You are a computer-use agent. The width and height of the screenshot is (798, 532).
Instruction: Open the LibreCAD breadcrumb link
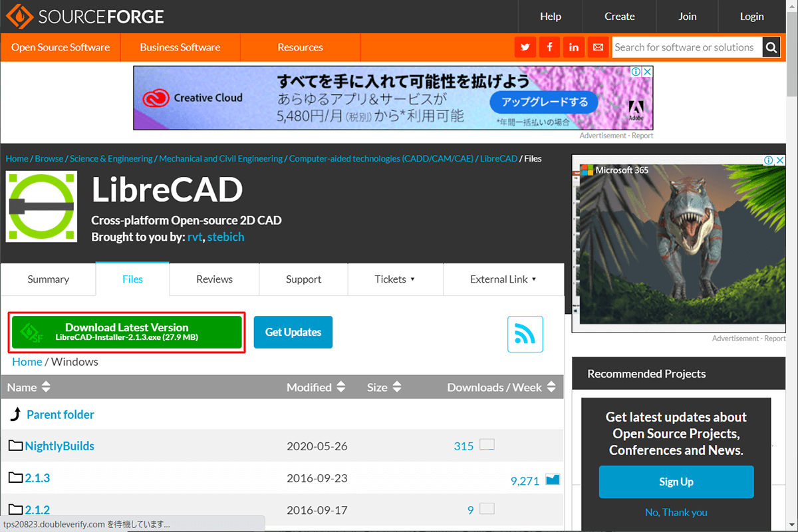click(x=499, y=158)
